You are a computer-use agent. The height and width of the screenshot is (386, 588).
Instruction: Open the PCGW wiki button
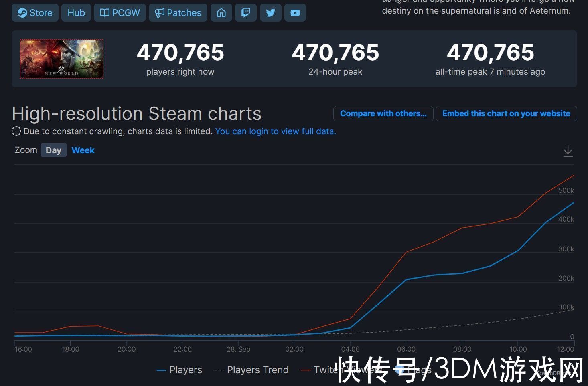[120, 13]
